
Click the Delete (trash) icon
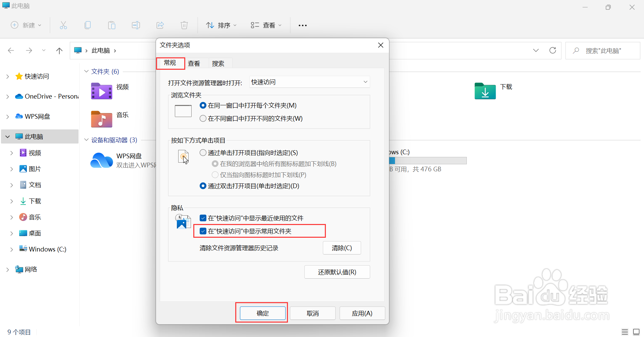pyautogui.click(x=184, y=25)
